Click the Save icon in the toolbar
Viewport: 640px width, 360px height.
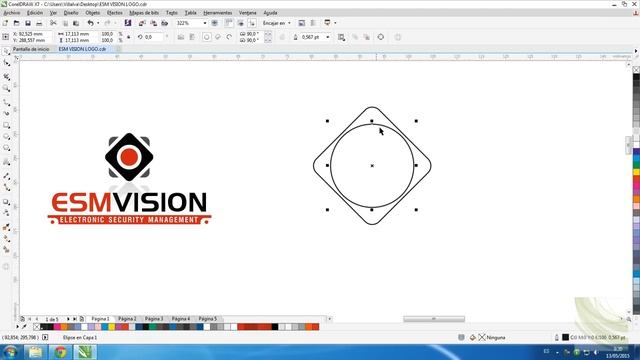pyautogui.click(x=28, y=23)
